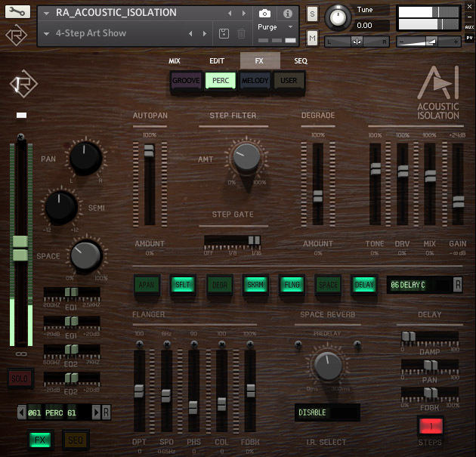Solo the instrument with S button
The height and width of the screenshot is (457, 476).
[313, 14]
